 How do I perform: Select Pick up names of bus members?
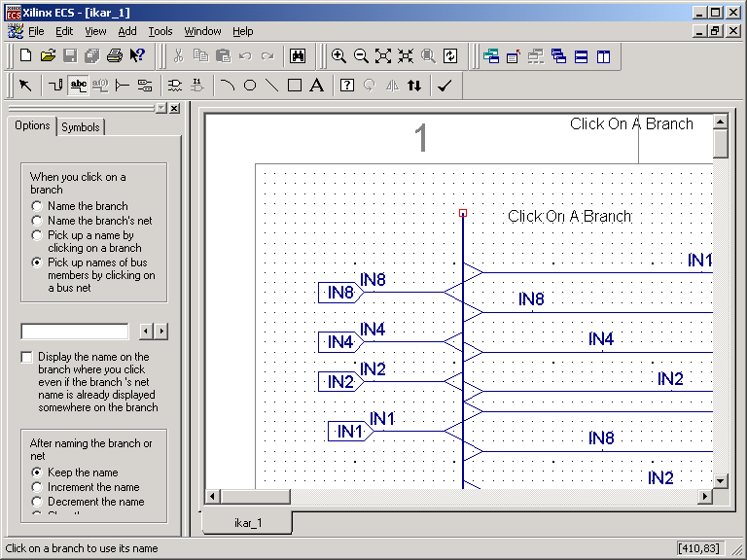(36, 262)
